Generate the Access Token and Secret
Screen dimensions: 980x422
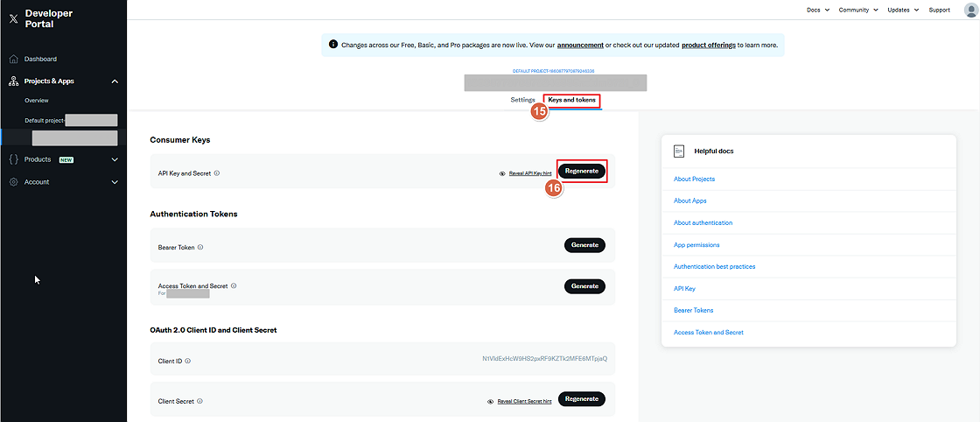click(585, 286)
